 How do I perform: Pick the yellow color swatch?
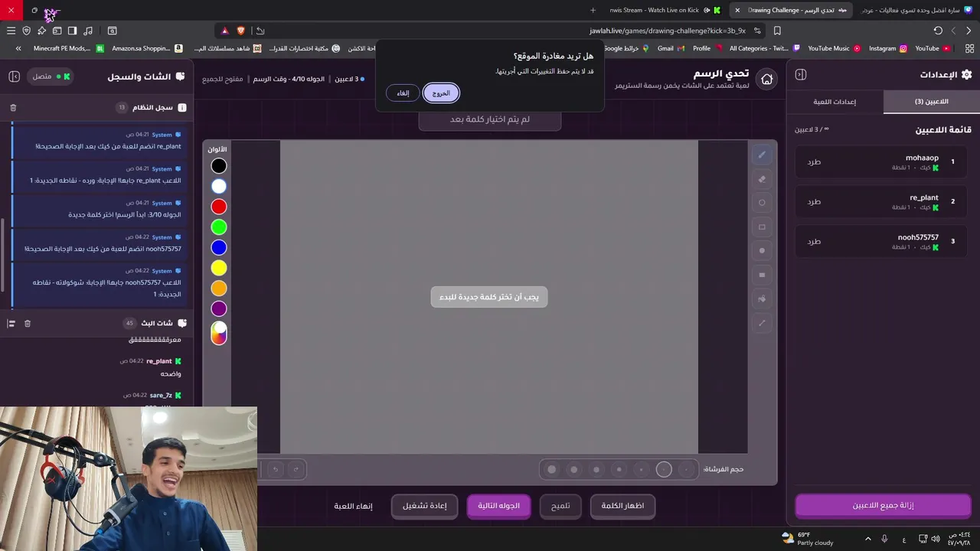point(219,268)
